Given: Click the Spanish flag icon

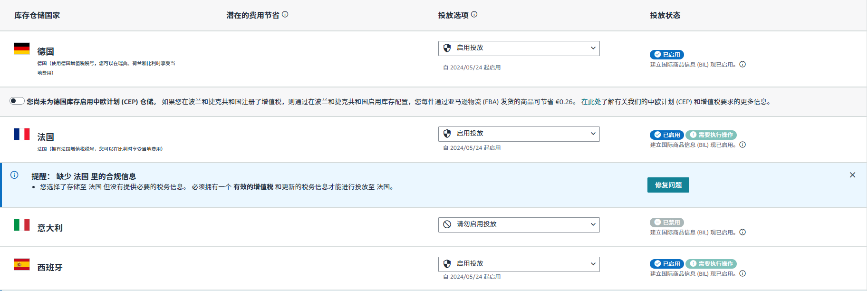Looking at the screenshot, I should [x=22, y=264].
